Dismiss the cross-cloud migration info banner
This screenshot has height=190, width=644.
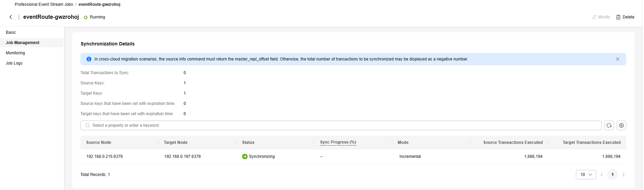pyautogui.click(x=618, y=59)
